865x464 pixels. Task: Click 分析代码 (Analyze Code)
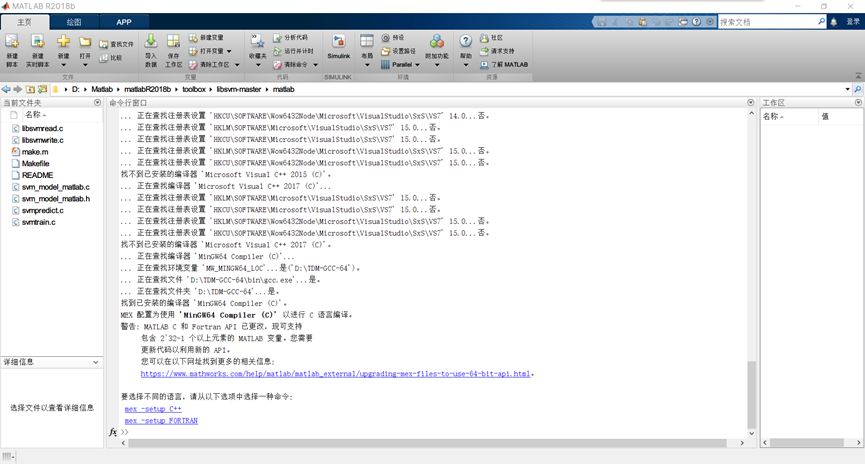coord(291,38)
